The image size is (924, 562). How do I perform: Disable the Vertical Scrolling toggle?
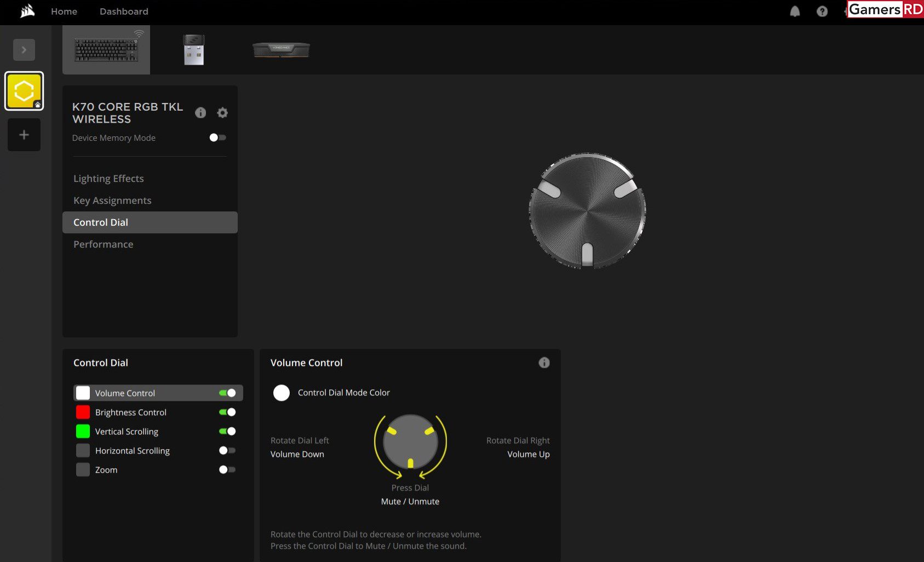pos(227,431)
